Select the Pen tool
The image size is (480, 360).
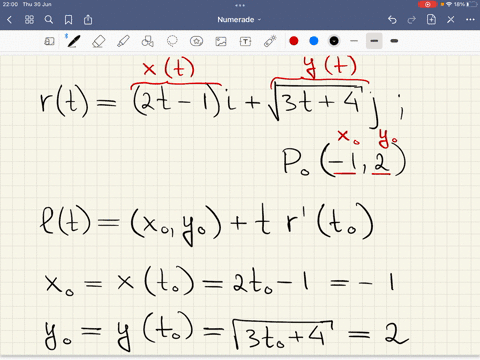[x=74, y=41]
